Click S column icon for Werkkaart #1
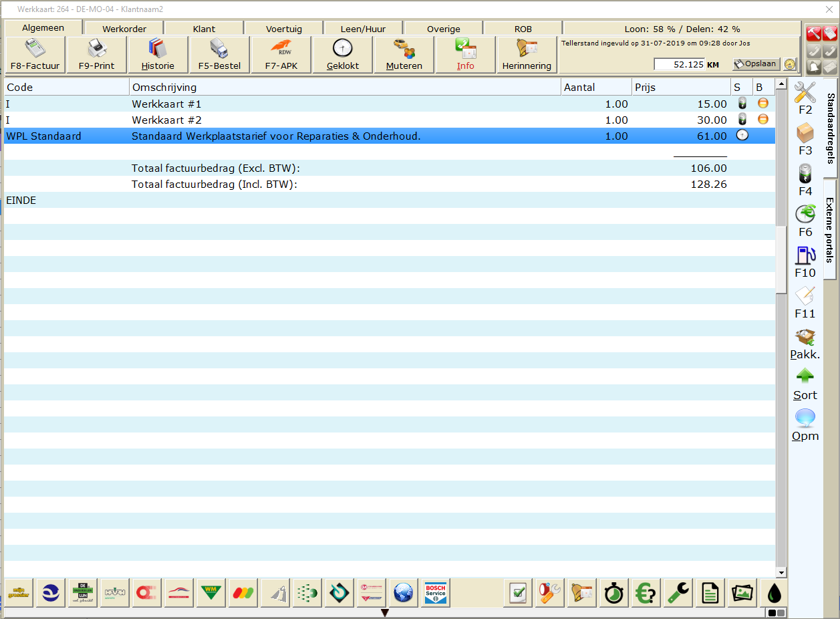 click(x=741, y=104)
